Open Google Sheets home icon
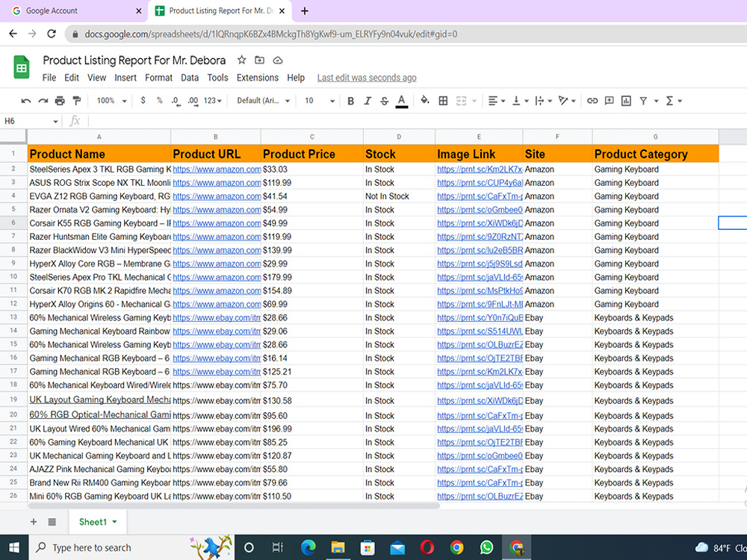The width and height of the screenshot is (747, 560). click(22, 67)
